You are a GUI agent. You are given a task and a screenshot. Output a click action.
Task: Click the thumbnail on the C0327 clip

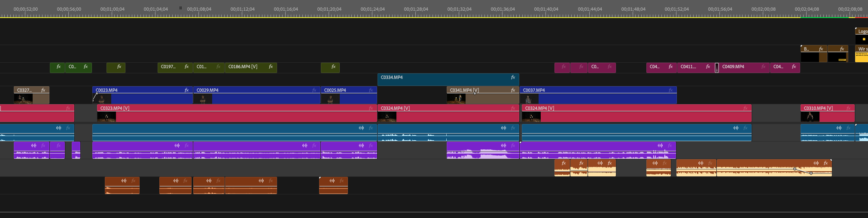23,99
